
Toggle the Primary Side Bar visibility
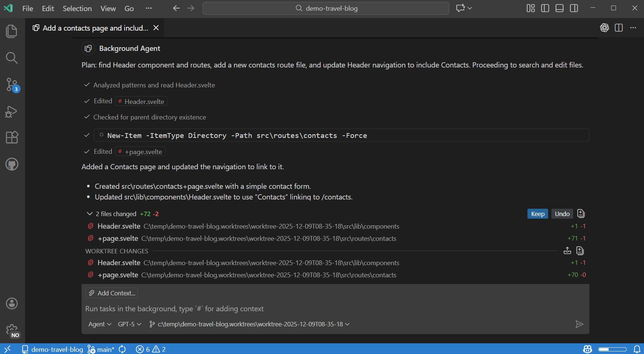click(x=545, y=8)
